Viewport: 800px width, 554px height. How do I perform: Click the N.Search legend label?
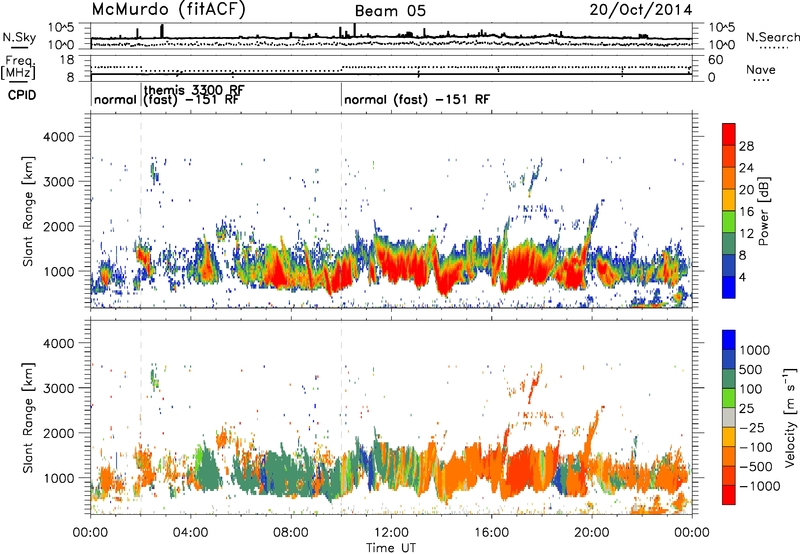(772, 37)
